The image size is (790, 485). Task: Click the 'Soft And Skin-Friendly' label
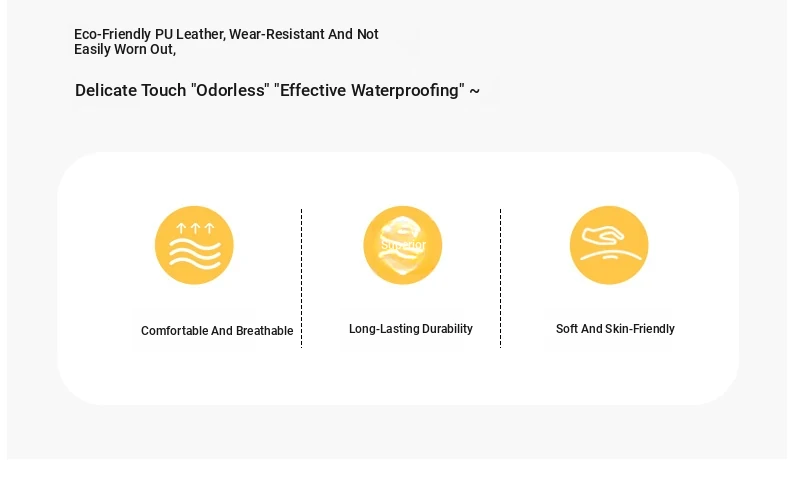pos(615,329)
